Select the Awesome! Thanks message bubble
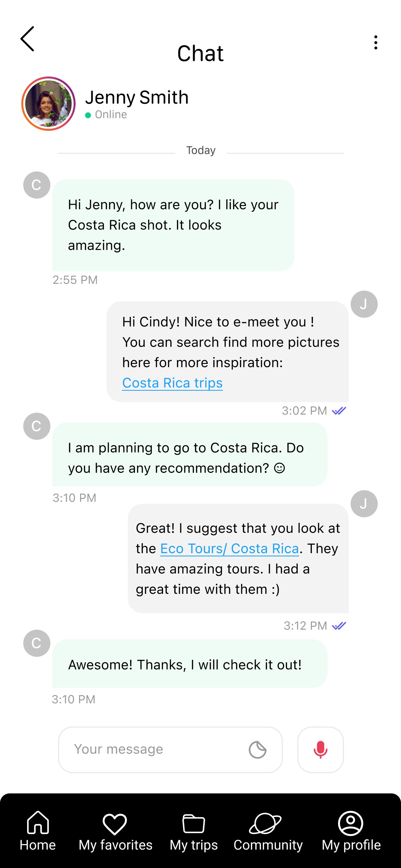401x868 pixels. point(190,664)
